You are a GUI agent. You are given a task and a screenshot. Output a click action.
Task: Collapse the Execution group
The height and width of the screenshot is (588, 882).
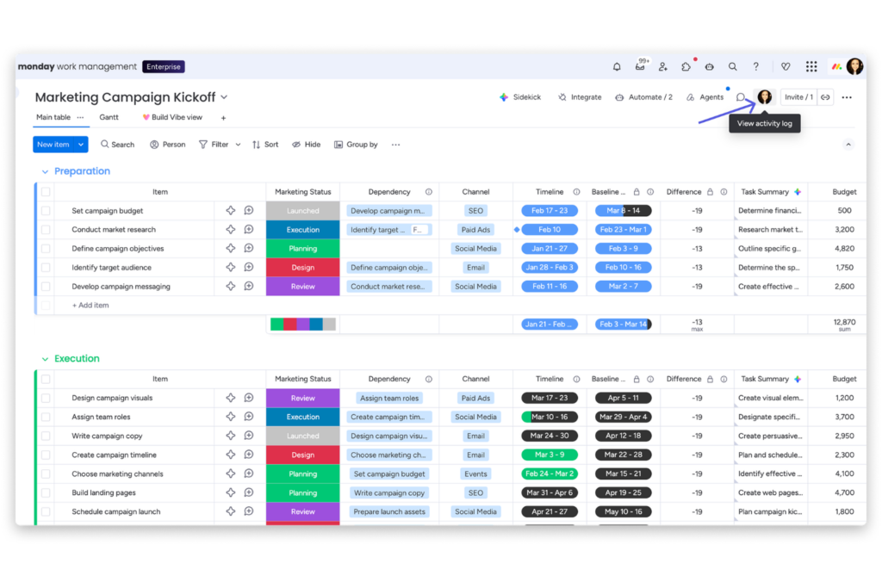[45, 359]
